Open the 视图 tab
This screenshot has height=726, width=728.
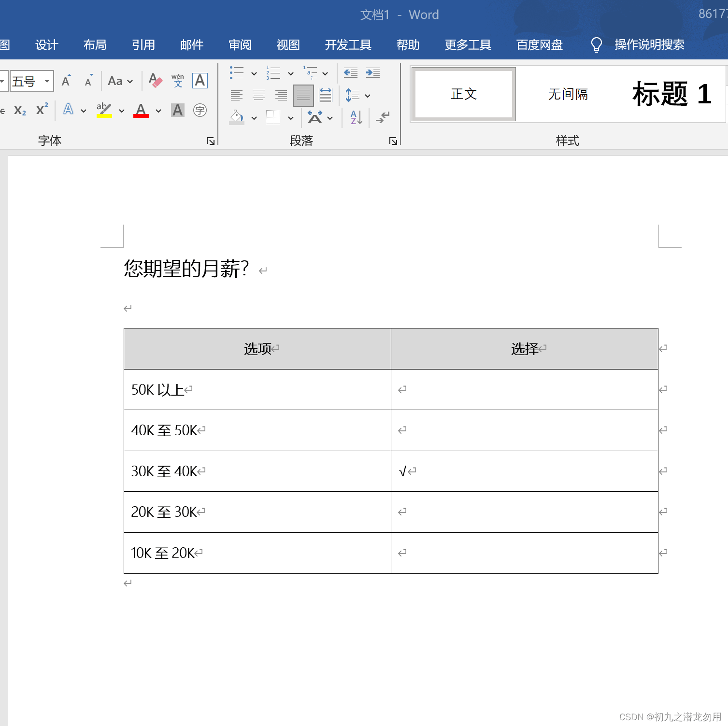[288, 45]
